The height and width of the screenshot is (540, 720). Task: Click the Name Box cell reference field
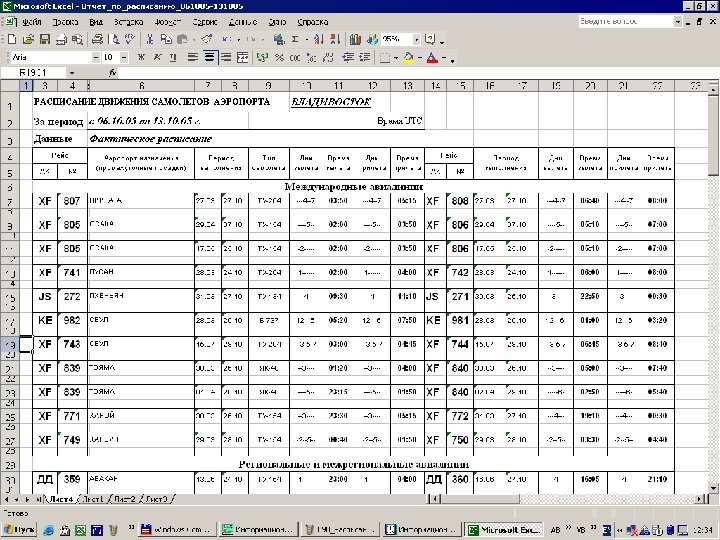[34, 73]
